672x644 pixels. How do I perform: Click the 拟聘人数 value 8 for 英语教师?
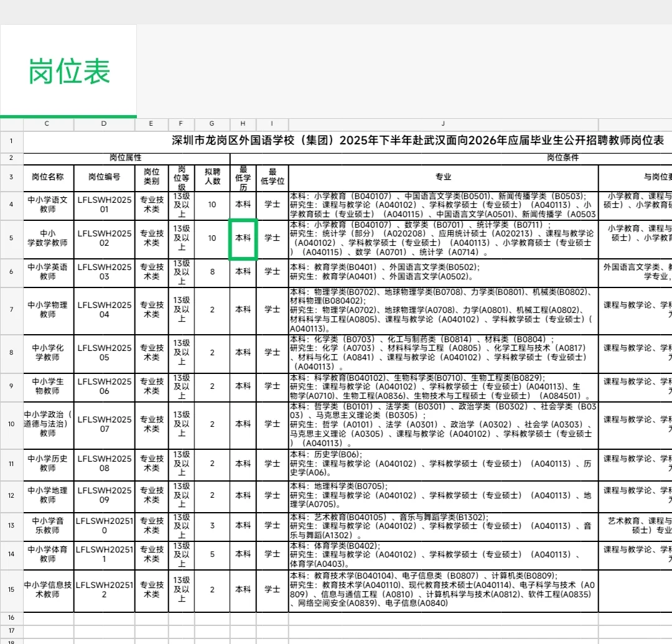click(212, 273)
